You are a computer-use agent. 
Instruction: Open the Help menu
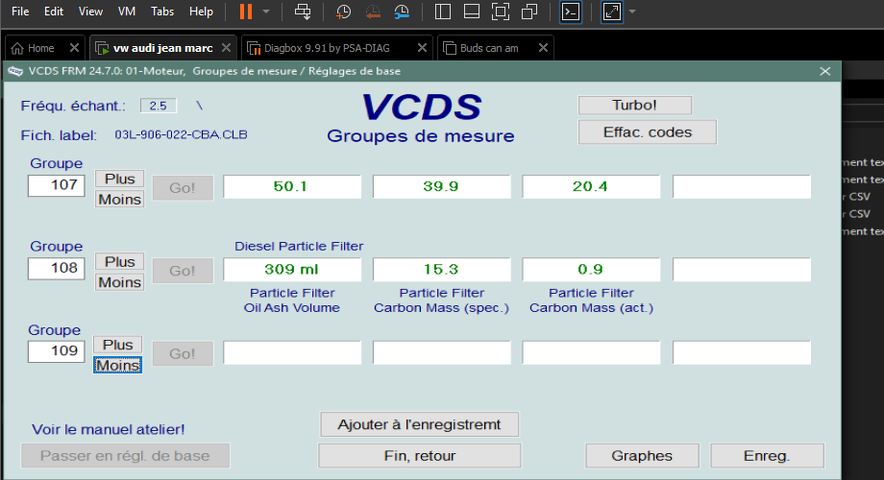(201, 11)
